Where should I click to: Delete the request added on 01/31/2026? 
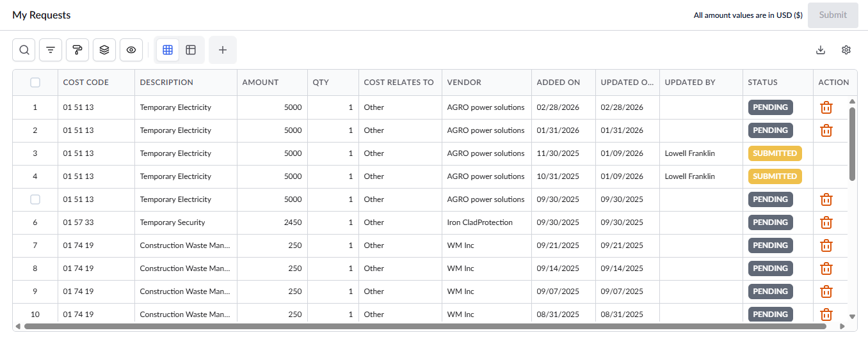click(826, 130)
